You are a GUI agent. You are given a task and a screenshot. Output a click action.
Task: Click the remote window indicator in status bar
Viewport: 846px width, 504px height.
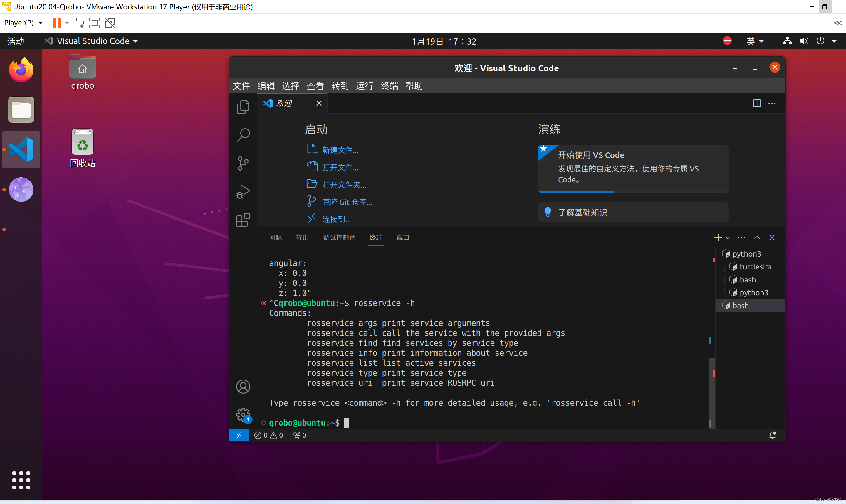(239, 435)
